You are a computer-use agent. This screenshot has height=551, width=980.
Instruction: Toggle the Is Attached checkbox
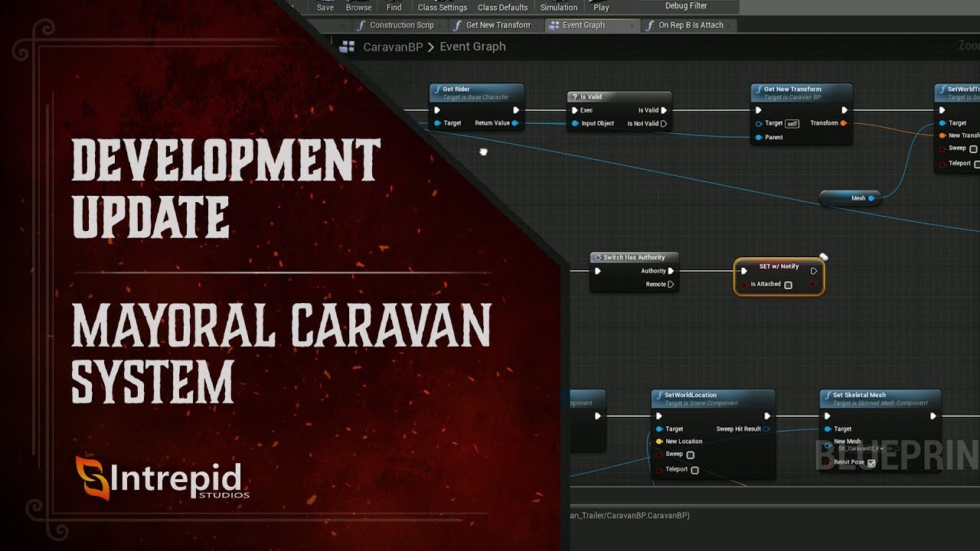click(788, 285)
